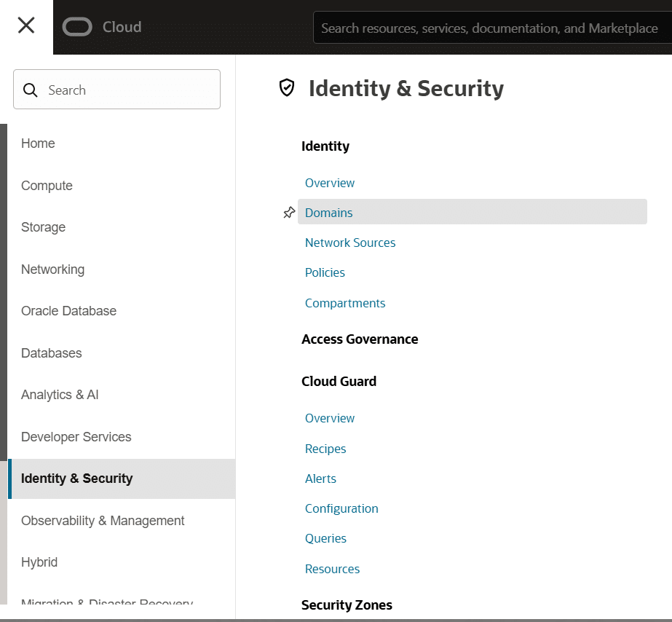Open the Policies link
This screenshot has width=672, height=622.
click(325, 272)
